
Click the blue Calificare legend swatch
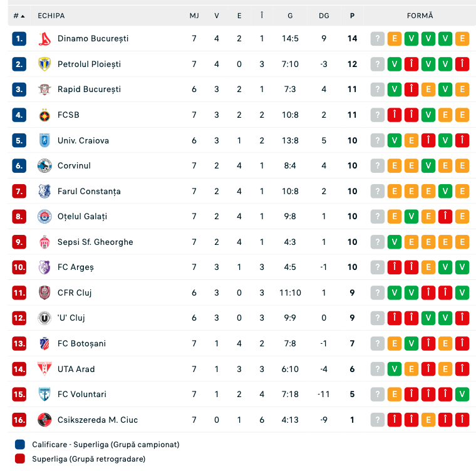[x=20, y=444]
